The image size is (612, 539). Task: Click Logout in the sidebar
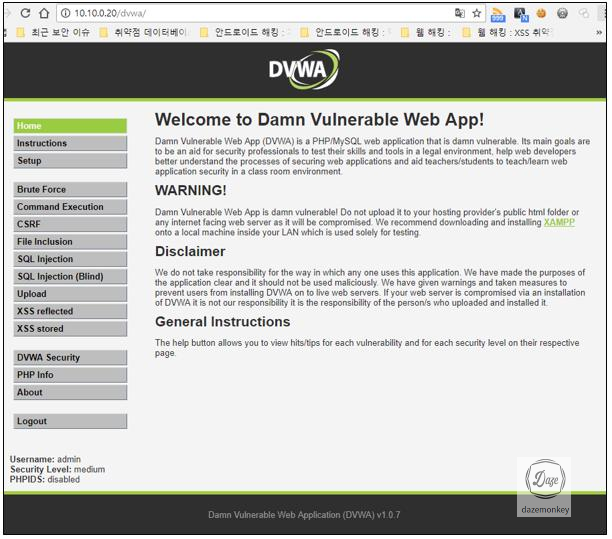click(70, 422)
